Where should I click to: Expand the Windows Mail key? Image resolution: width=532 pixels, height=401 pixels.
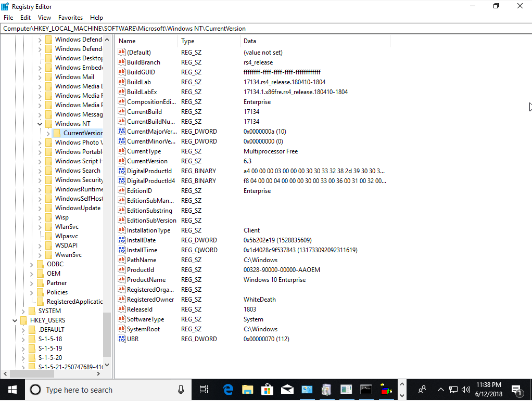tap(40, 77)
